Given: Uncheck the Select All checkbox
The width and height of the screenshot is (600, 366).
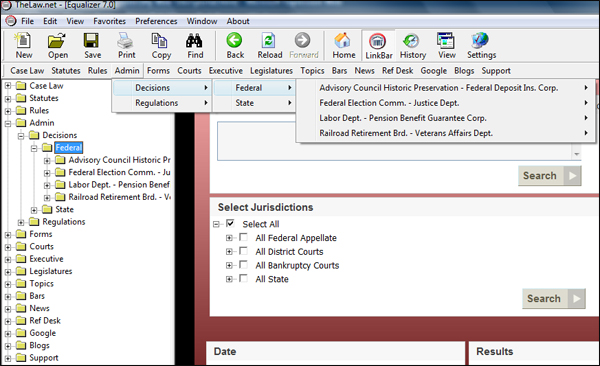Looking at the screenshot, I should coord(230,223).
